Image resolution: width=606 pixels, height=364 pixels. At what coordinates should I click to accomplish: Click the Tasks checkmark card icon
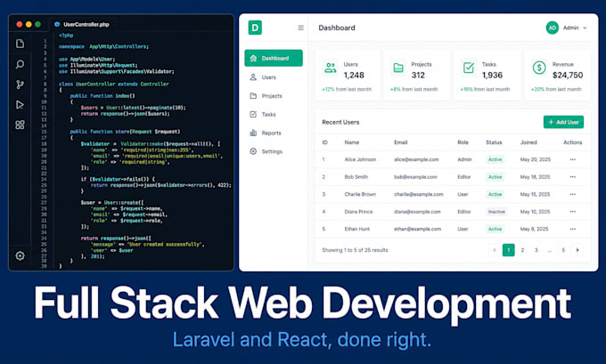click(x=469, y=68)
